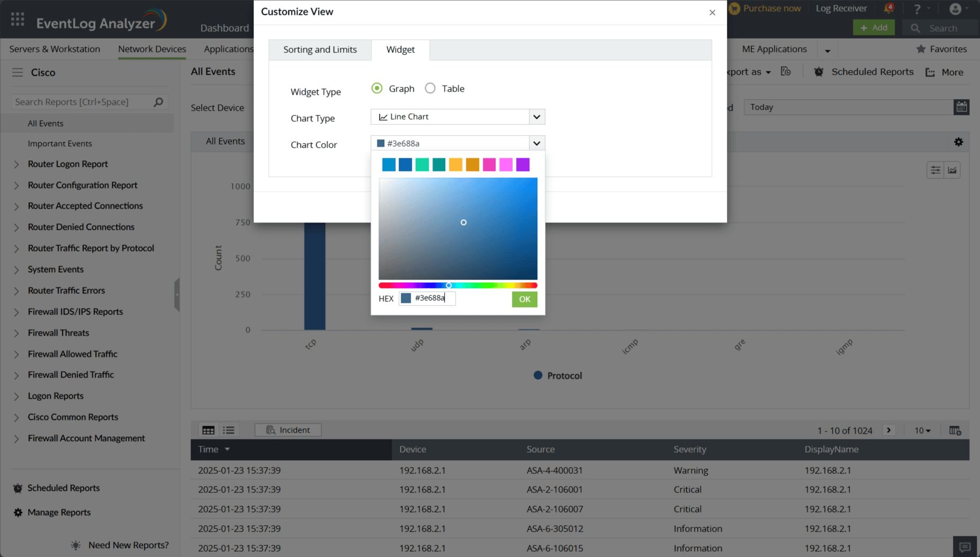Expand Firewall IDS/IPS Reports
Image resolution: width=980 pixels, height=557 pixels.
point(16,312)
